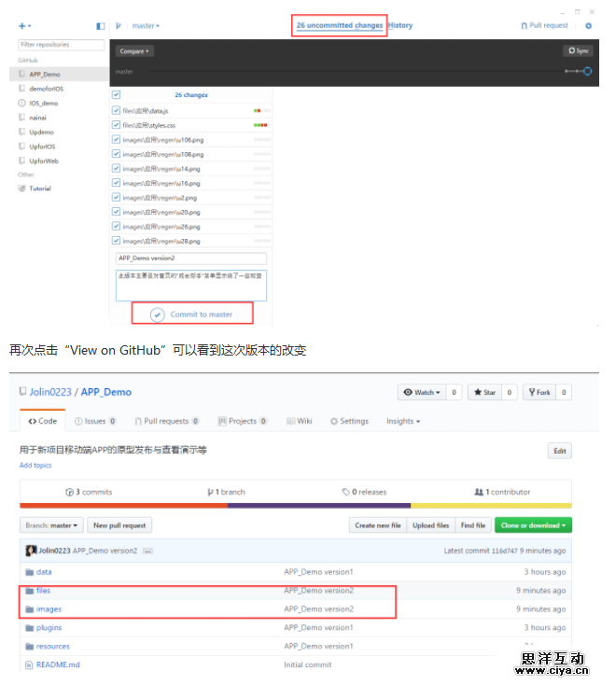Open the Tutorial repository
Image resolution: width=616 pixels, height=685 pixels.
pos(59,189)
